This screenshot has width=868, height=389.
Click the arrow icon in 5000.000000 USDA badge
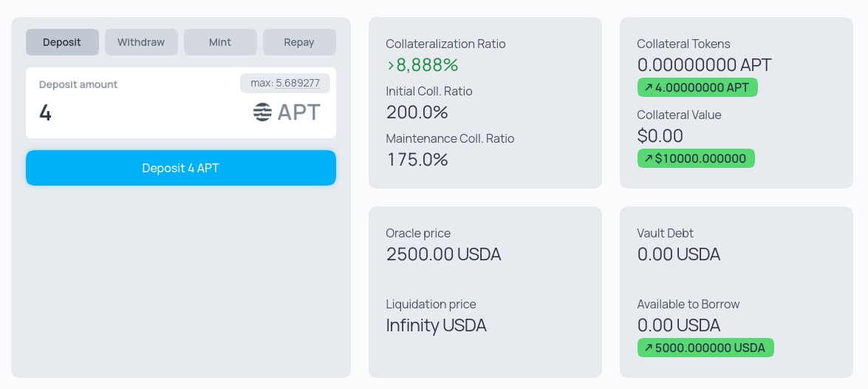[649, 348]
